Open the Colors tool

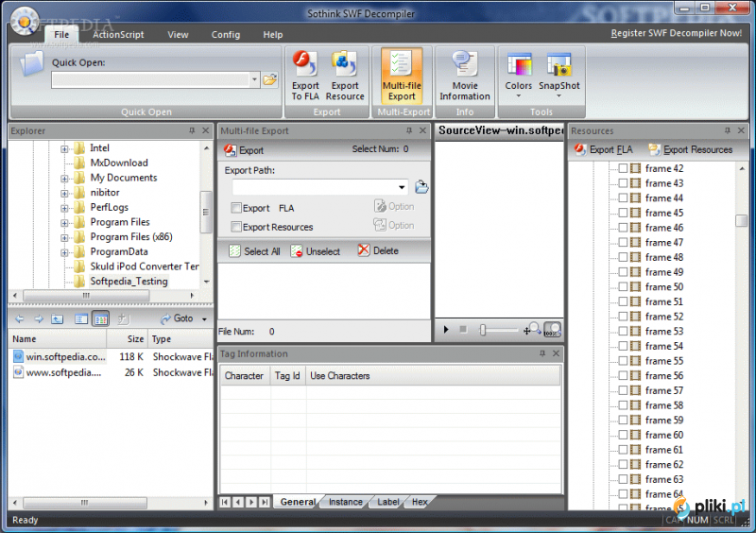518,76
